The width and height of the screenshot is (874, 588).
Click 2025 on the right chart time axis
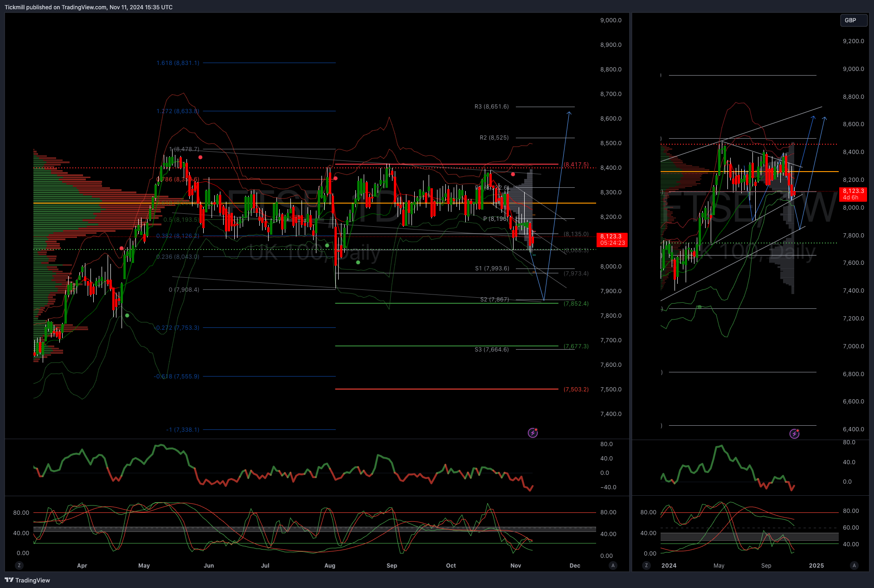816,565
